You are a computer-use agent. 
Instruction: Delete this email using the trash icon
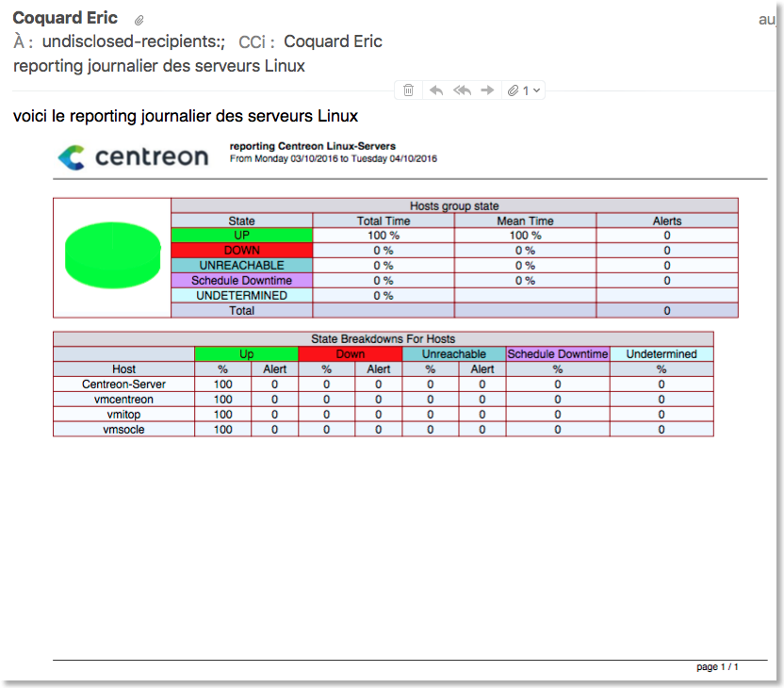click(408, 90)
